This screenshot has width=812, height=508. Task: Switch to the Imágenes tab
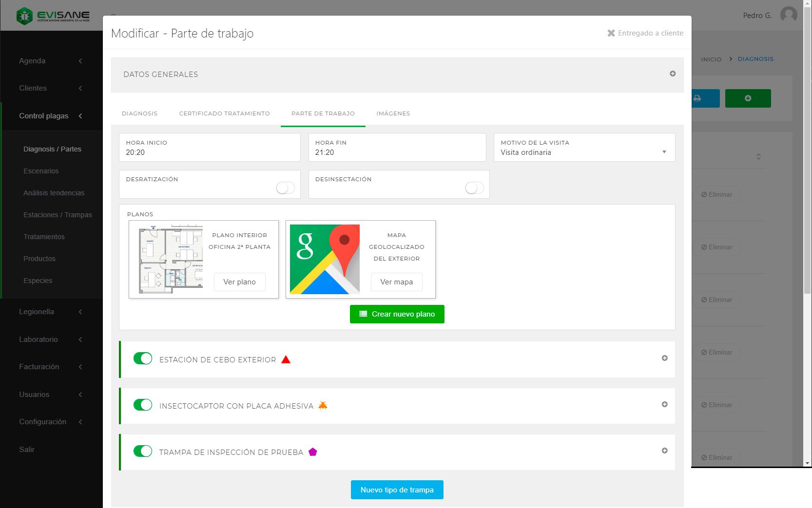pos(393,113)
